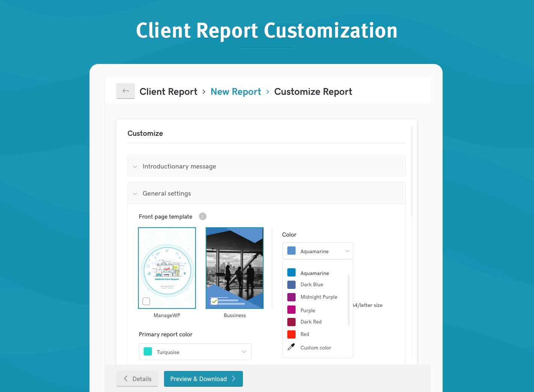Click the Front page template info icon
Screen dimensions: 534x392
tap(203, 216)
